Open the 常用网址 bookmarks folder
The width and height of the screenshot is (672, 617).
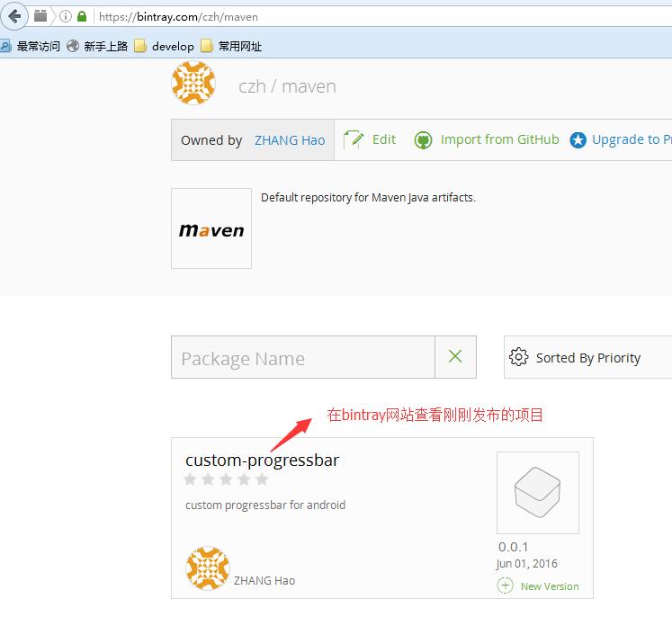(x=231, y=46)
